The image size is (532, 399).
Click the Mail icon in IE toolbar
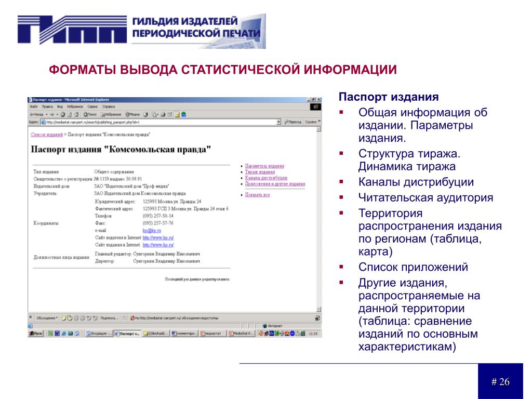coord(154,114)
